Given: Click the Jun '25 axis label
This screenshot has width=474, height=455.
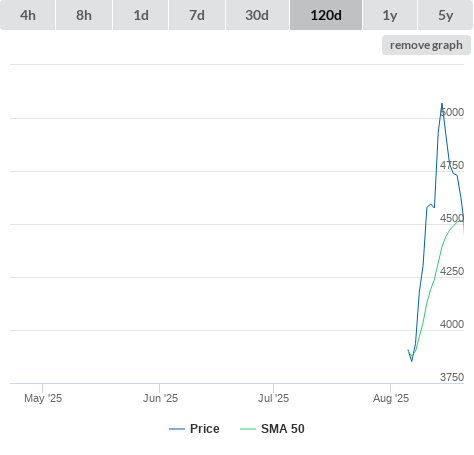Looking at the screenshot, I should (160, 398).
